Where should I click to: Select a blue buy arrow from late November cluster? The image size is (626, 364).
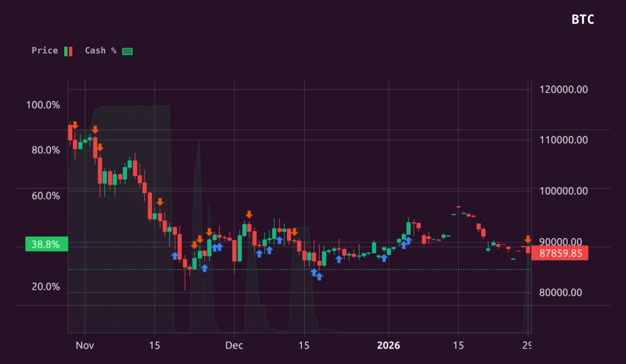(175, 255)
